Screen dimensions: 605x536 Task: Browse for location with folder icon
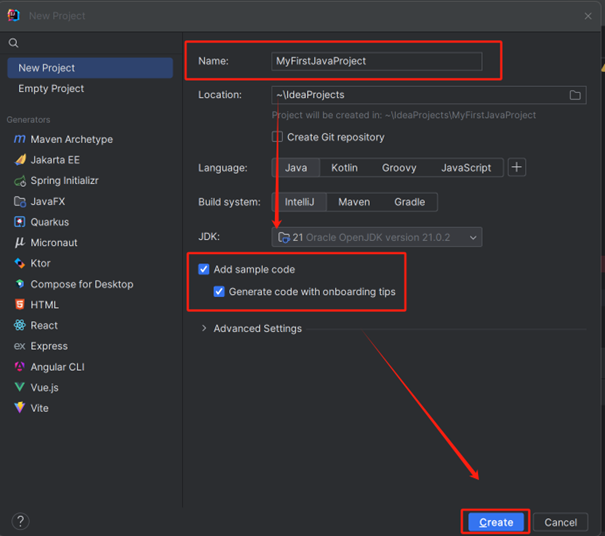[x=575, y=95]
